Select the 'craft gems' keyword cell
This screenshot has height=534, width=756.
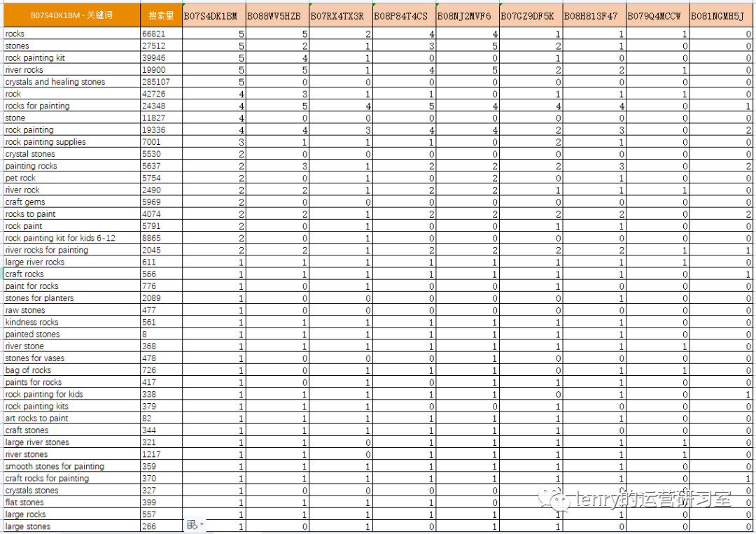[72, 202]
